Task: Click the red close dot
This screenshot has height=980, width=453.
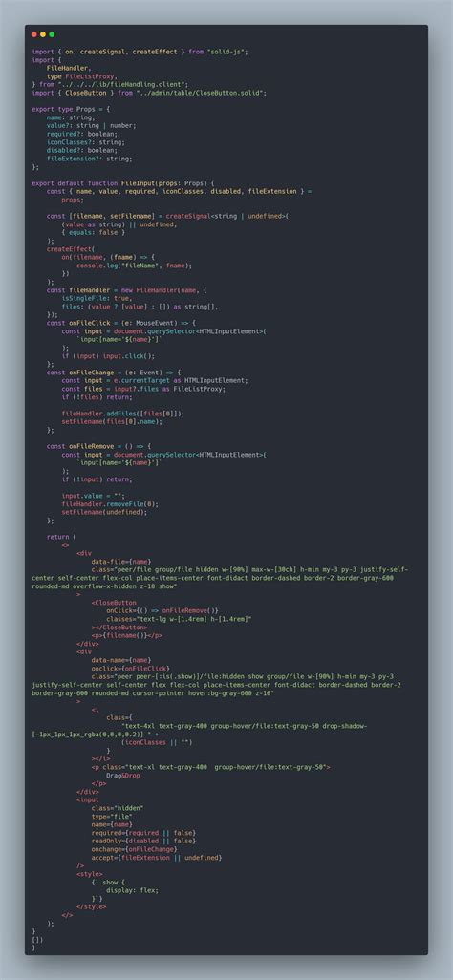Action: tap(33, 34)
